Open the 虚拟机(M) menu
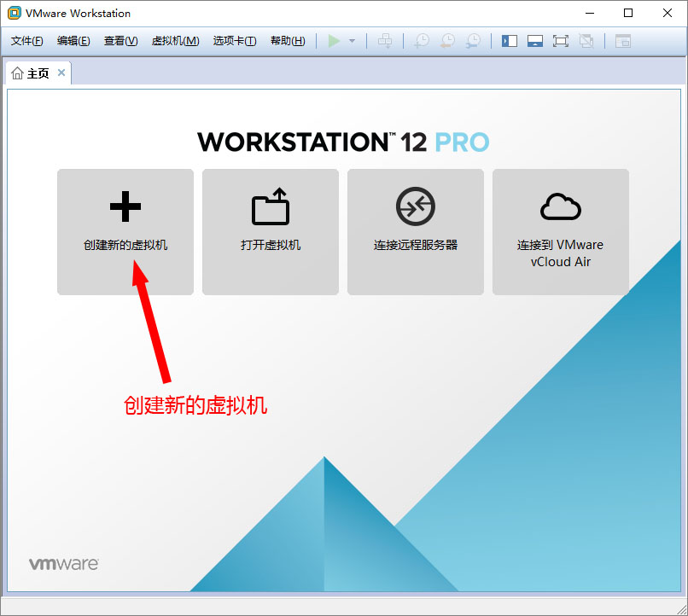This screenshot has height=616, width=688. 175,41
